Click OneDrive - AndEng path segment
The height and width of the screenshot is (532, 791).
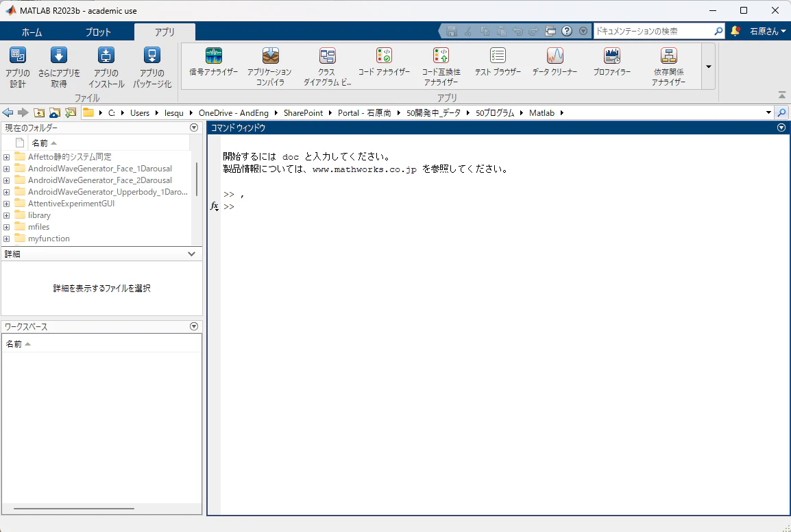[x=234, y=112]
